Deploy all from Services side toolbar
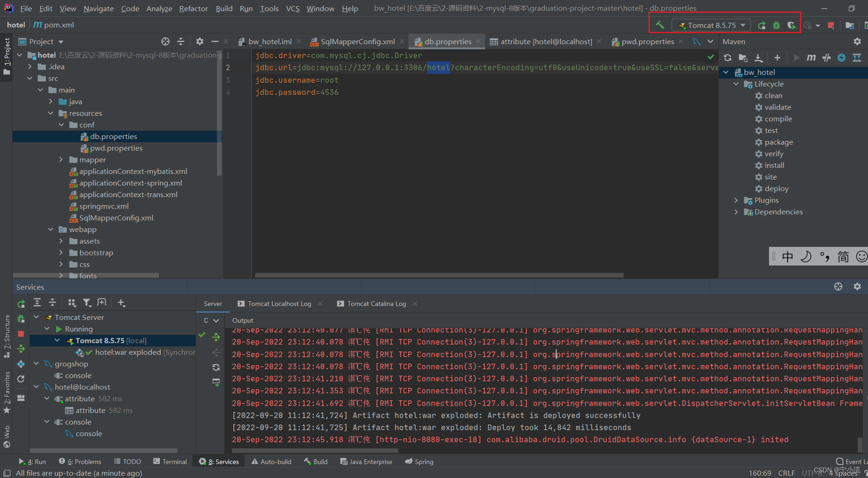This screenshot has height=478, width=868. click(21, 349)
